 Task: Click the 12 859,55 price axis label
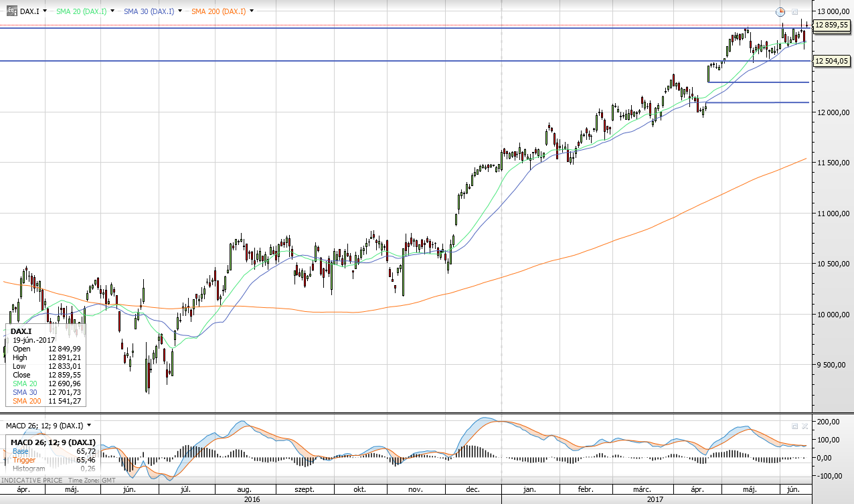832,24
